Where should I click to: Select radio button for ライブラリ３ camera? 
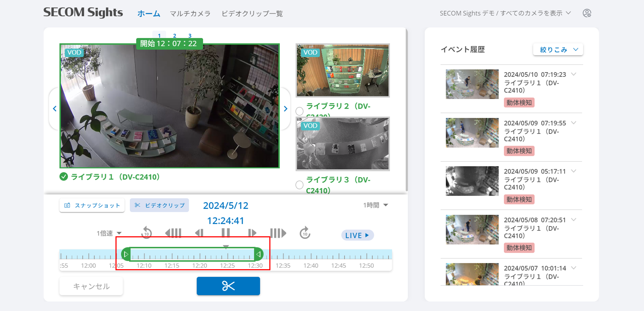pos(299,185)
